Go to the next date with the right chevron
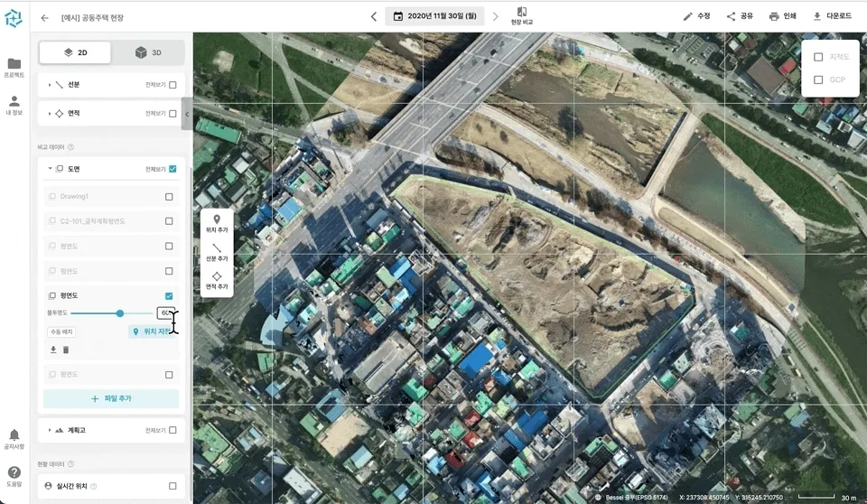The width and height of the screenshot is (867, 504). pos(496,16)
